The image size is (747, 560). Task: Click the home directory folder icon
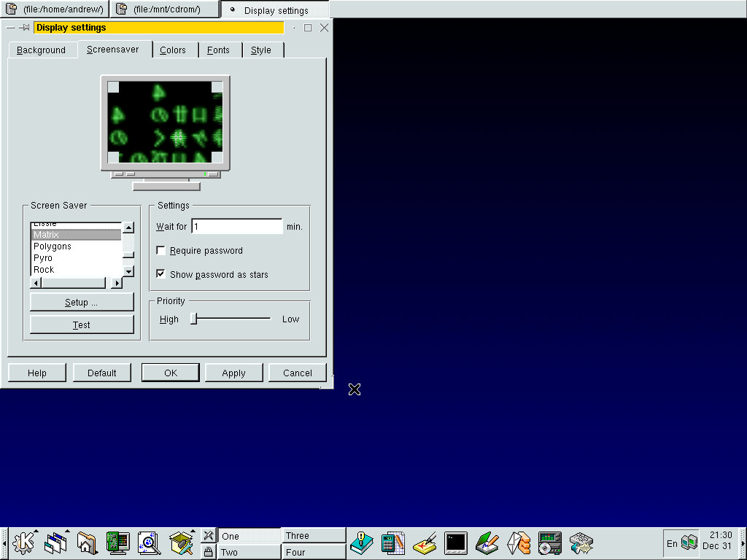(86, 542)
